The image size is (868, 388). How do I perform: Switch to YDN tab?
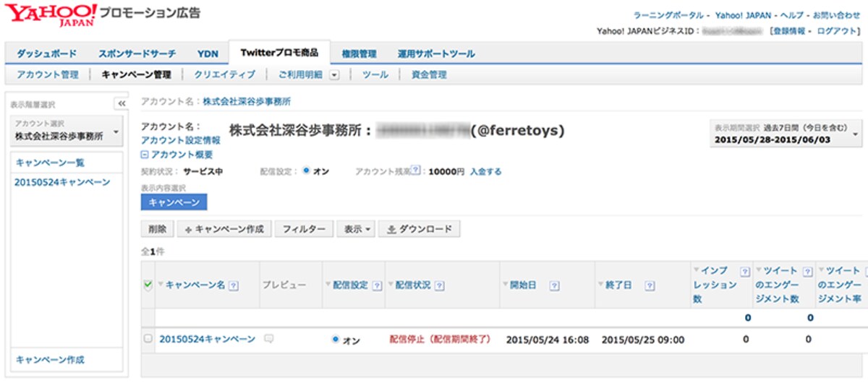tap(208, 54)
